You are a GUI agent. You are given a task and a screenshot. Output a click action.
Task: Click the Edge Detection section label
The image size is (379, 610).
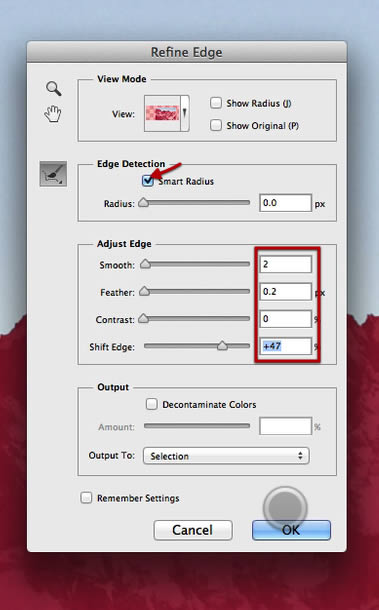point(131,164)
